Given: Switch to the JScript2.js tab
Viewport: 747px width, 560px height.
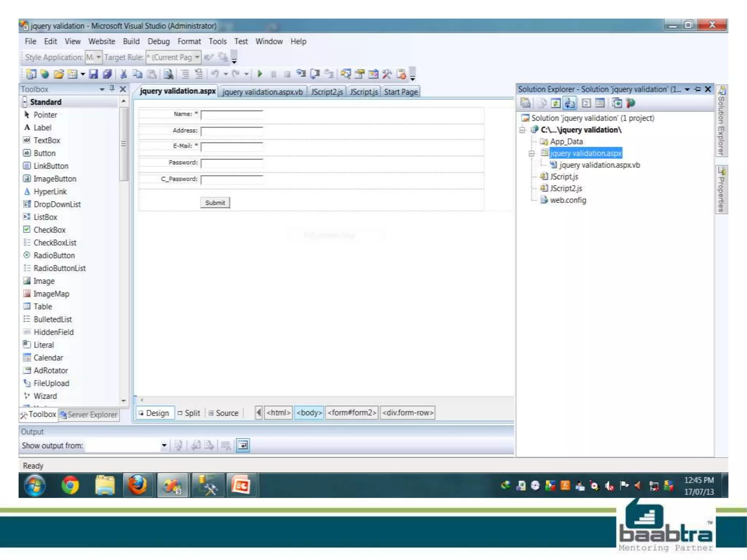Looking at the screenshot, I should [327, 92].
